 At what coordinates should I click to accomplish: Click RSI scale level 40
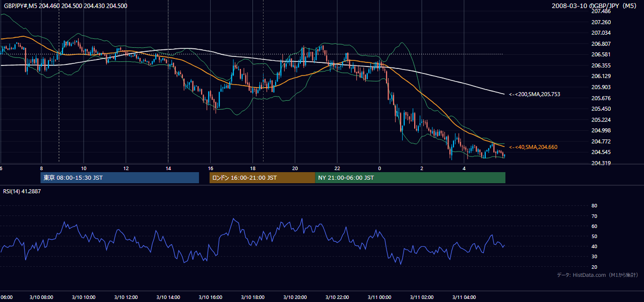594,246
